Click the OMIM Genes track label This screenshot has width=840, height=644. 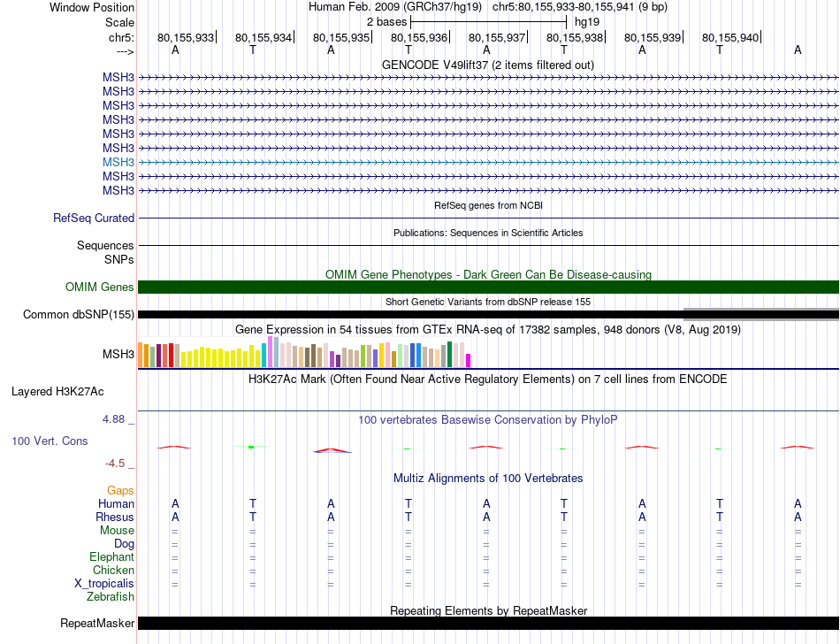99,287
